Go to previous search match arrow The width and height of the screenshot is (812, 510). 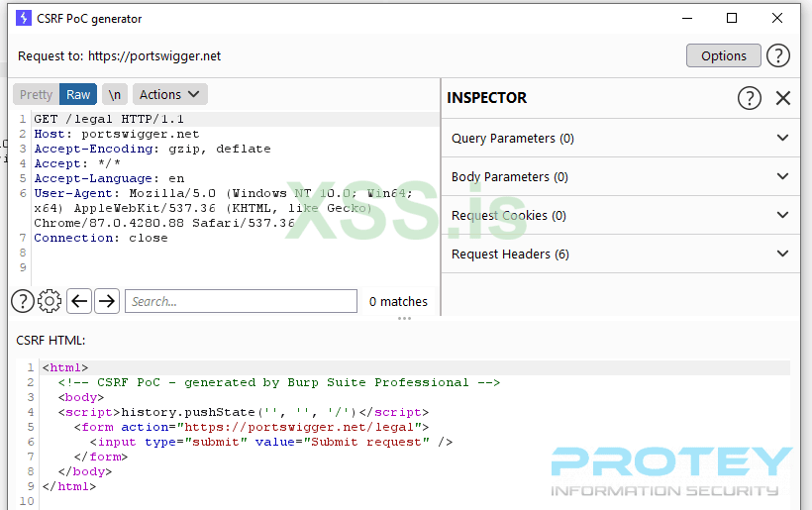coord(78,301)
